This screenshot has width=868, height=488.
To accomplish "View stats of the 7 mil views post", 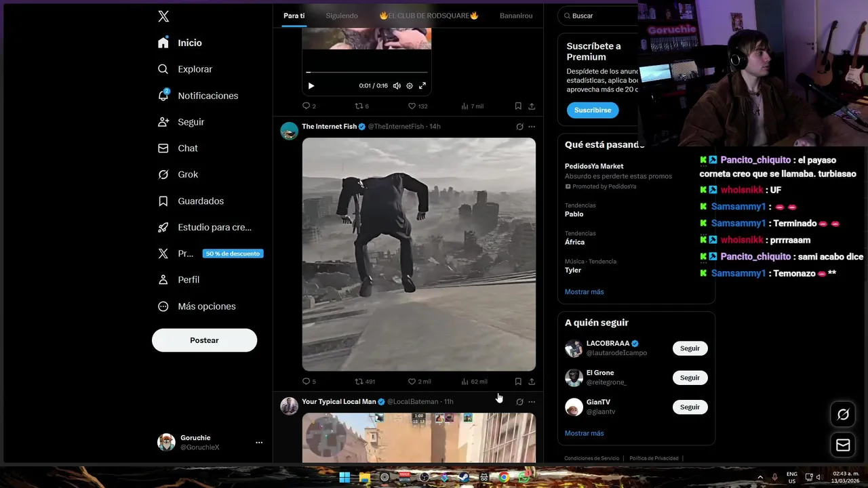I will click(472, 106).
